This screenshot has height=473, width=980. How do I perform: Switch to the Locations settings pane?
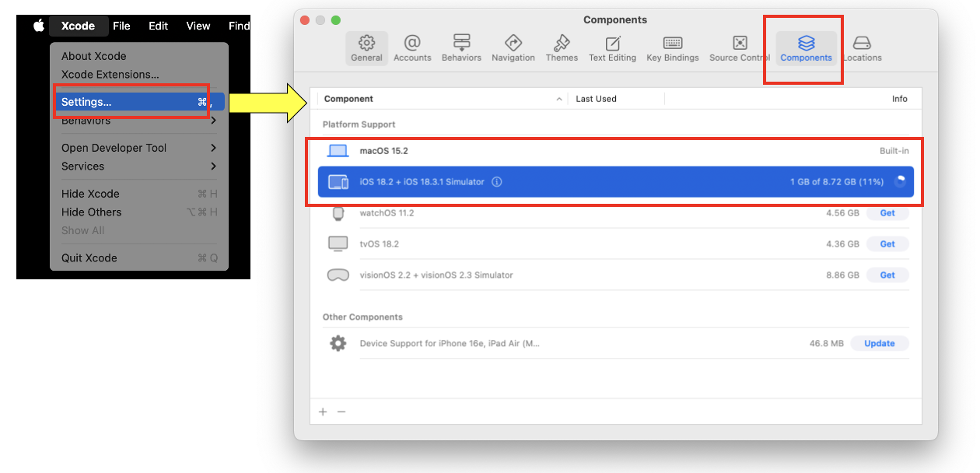862,48
